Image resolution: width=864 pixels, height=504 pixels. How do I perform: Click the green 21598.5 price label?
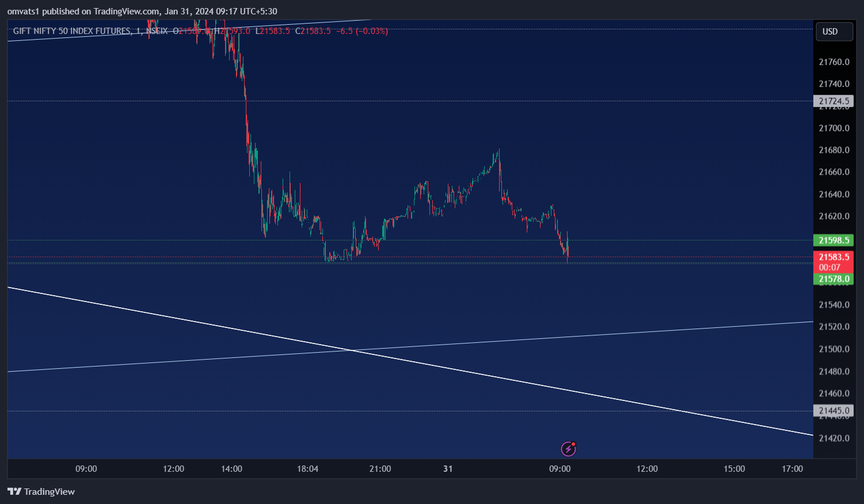833,240
